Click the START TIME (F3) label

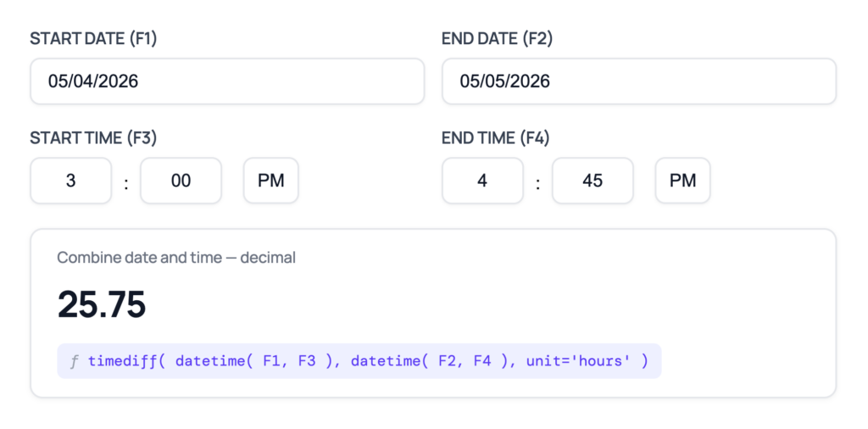93,138
